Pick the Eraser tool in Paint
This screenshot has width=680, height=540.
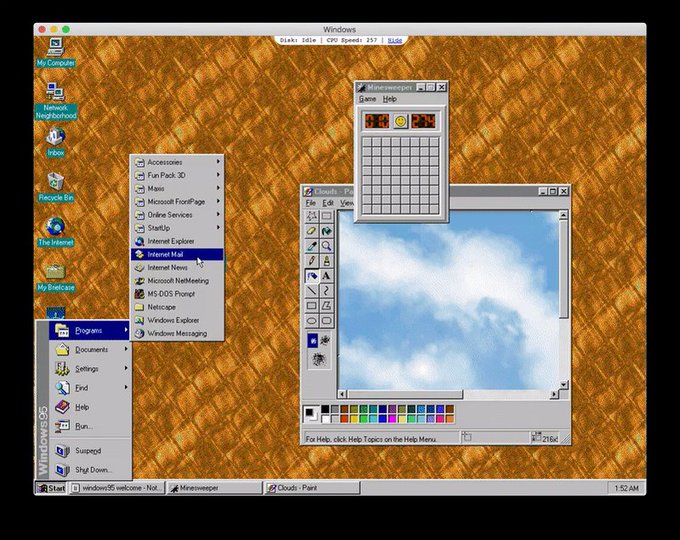(x=311, y=231)
